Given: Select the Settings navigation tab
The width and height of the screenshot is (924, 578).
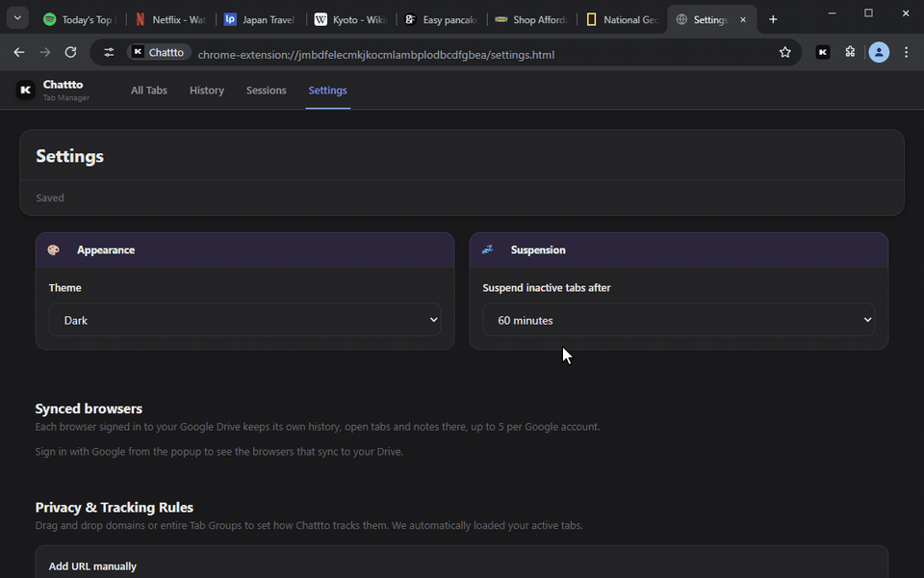Looking at the screenshot, I should coord(327,91).
